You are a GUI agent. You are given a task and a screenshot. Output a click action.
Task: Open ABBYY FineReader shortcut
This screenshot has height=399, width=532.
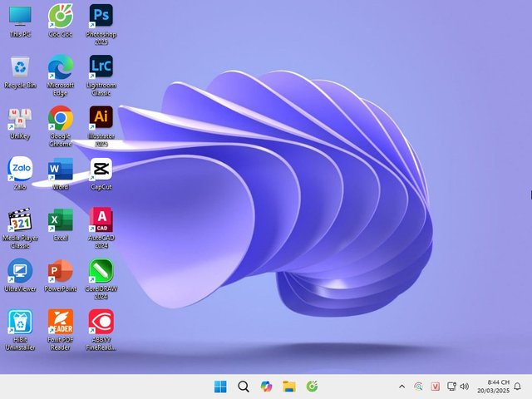101,330
